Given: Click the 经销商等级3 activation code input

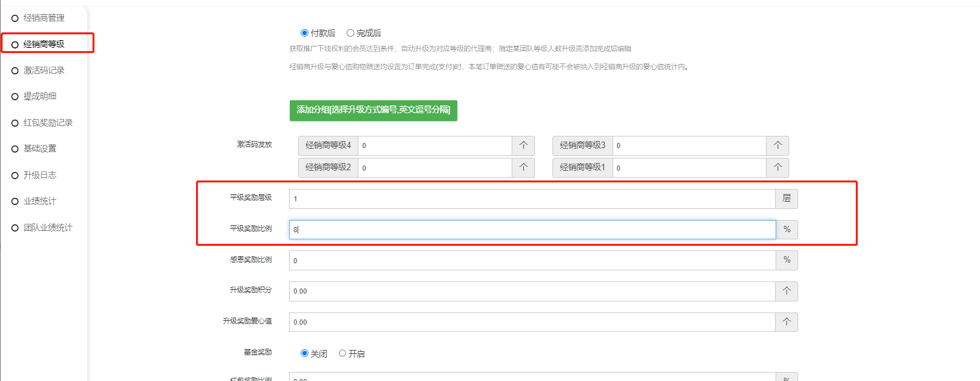Looking at the screenshot, I should click(x=689, y=146).
